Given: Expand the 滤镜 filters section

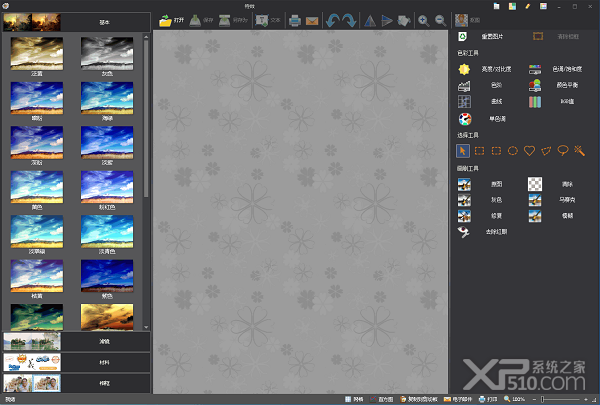Looking at the screenshot, I should click(77, 341).
